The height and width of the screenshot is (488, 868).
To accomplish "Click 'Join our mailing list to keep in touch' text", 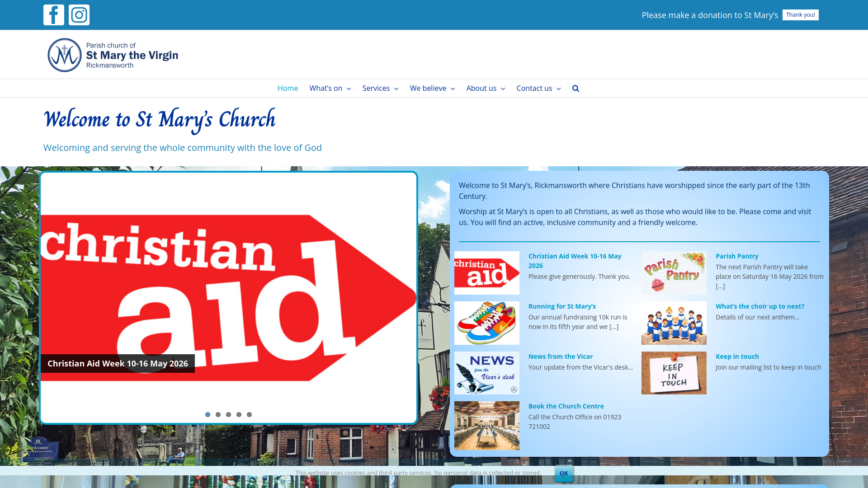I will click(768, 367).
